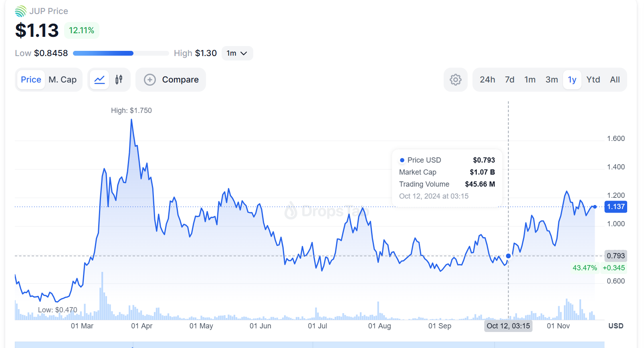Select the 7d time range
Image resolution: width=644 pixels, height=348 pixels.
coord(510,80)
